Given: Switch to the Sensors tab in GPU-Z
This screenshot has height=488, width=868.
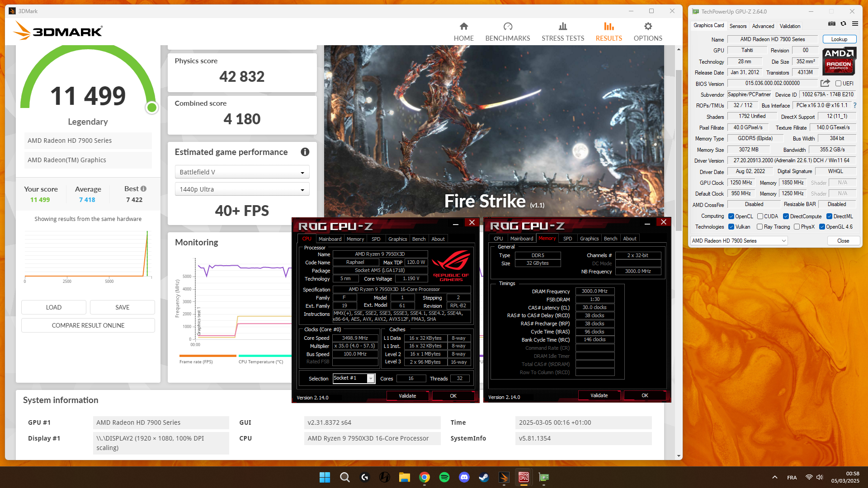Looking at the screenshot, I should [x=738, y=26].
